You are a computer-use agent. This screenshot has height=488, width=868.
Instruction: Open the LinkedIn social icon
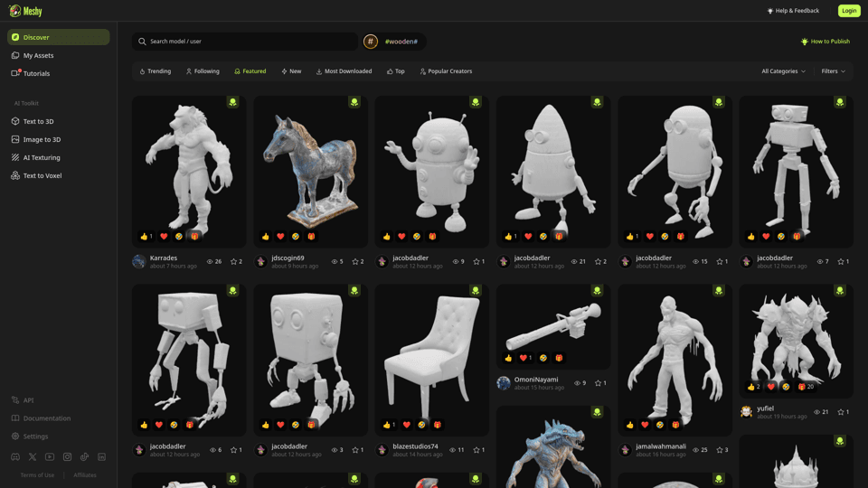coord(102,457)
